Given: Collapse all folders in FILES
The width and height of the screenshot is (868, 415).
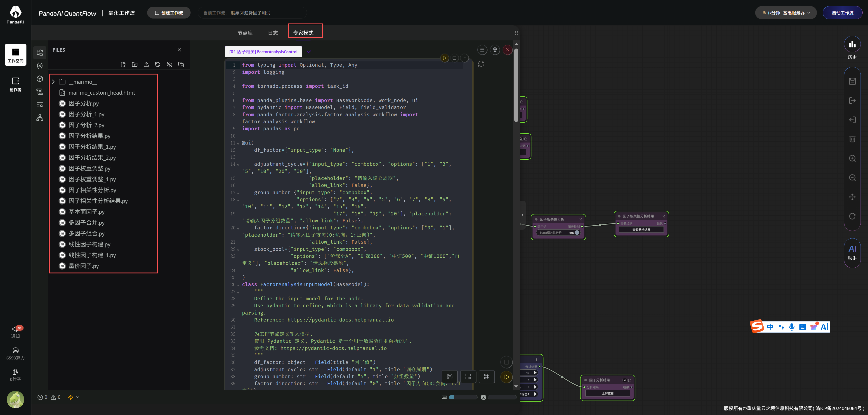Looking at the screenshot, I should (x=181, y=65).
